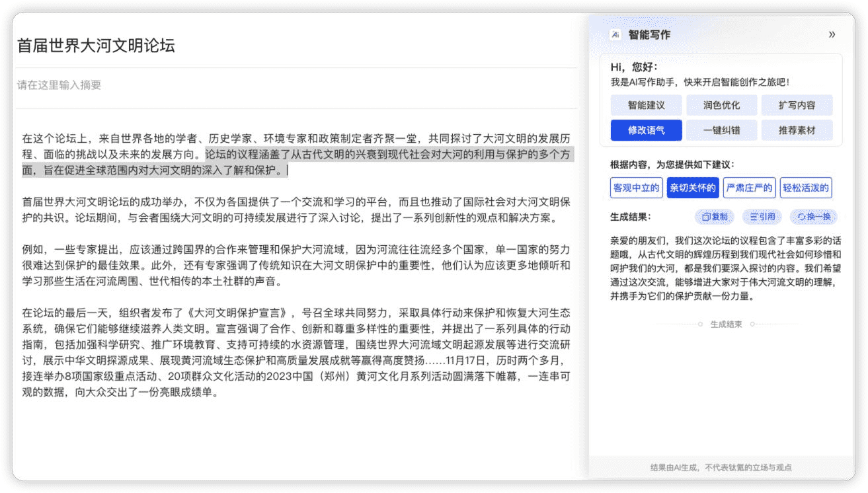Regenerate using the 换一换 button

pos(814,217)
